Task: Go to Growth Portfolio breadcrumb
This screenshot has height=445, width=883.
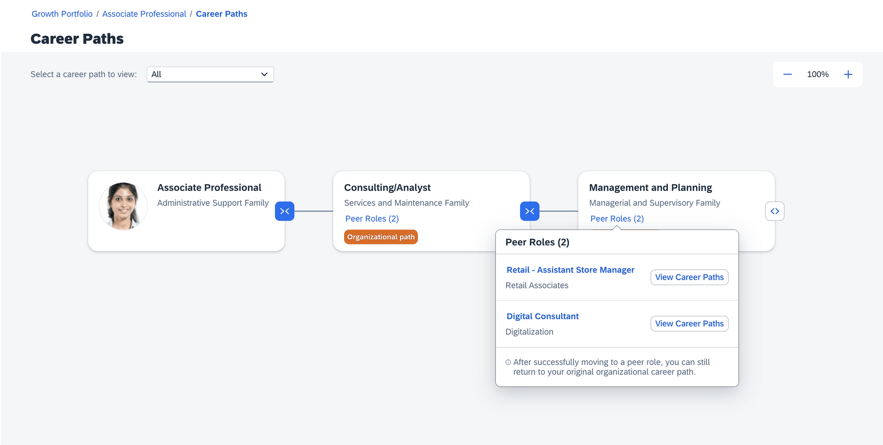Action: point(62,14)
